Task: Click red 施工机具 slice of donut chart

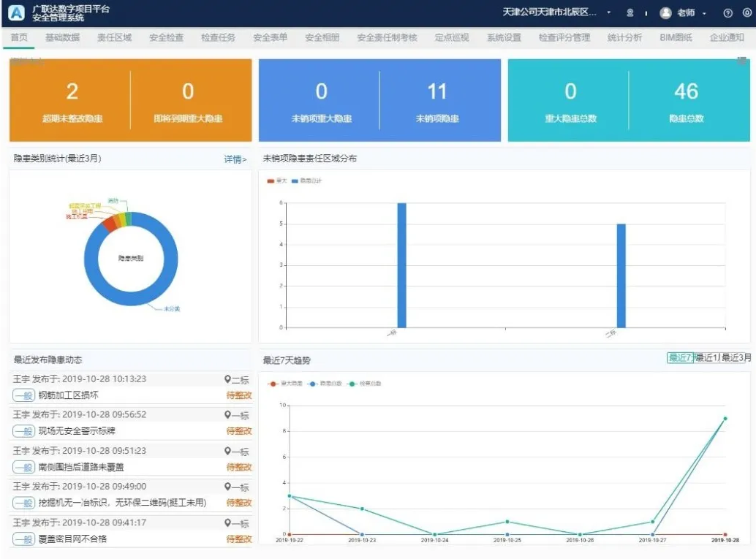Action: [x=110, y=224]
